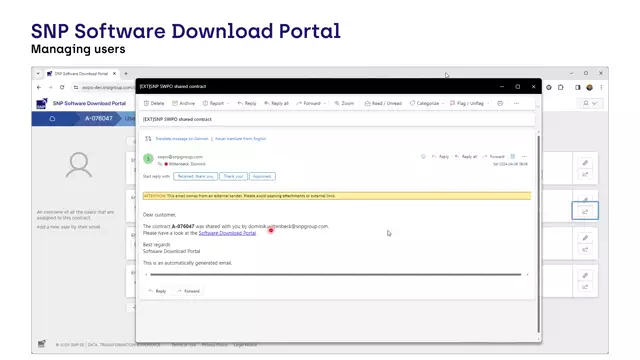The height and width of the screenshot is (360, 640).
Task: Close the SNP Software Download Portal tab
Action: tap(114, 73)
